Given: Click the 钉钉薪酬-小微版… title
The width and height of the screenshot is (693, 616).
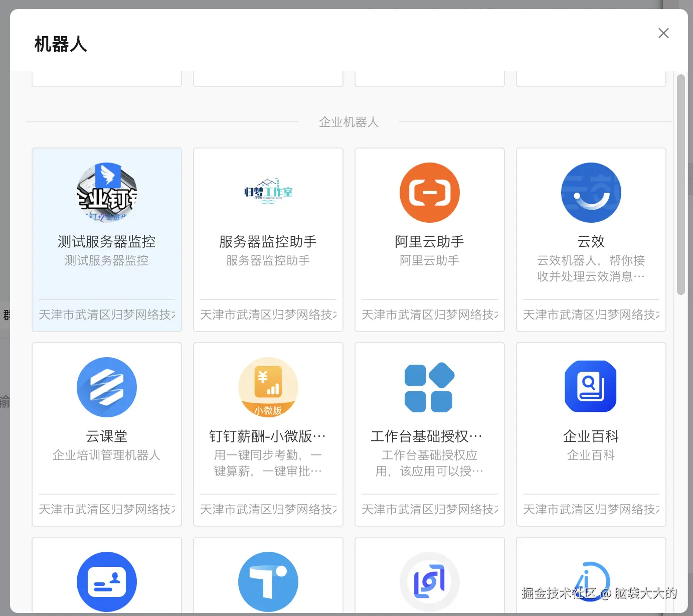Looking at the screenshot, I should [x=268, y=436].
